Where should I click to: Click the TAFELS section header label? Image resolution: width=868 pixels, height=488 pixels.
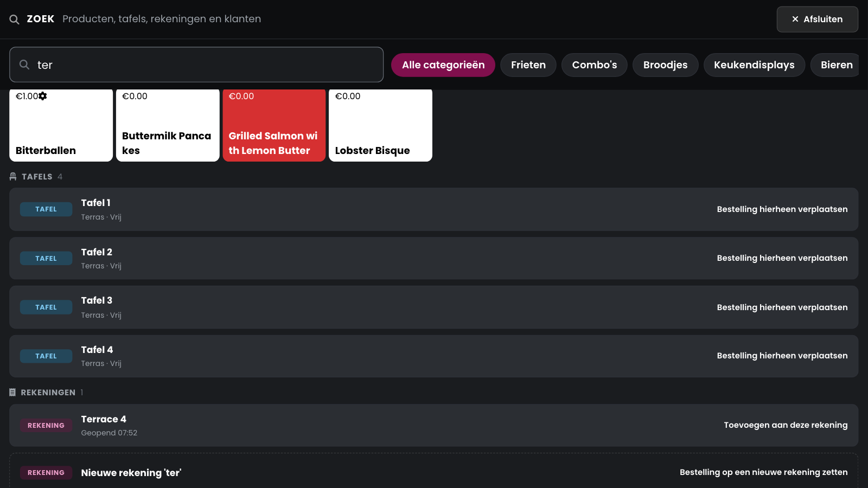[x=37, y=177]
